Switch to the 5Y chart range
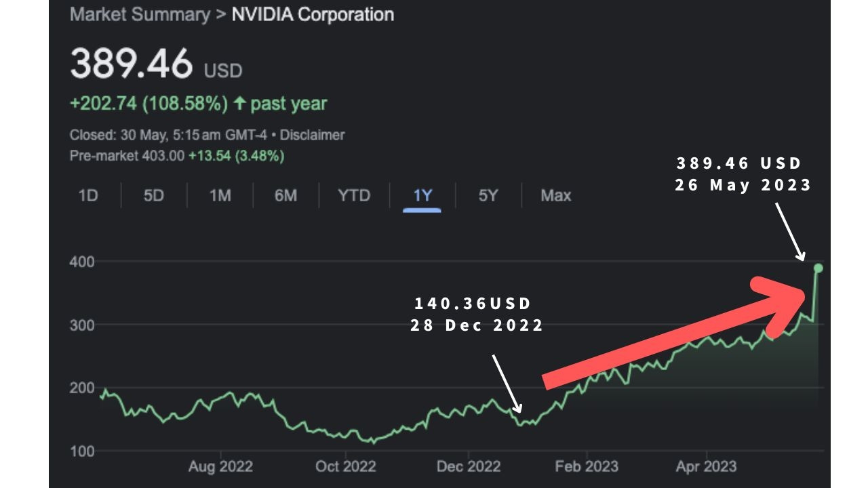 pyautogui.click(x=488, y=196)
